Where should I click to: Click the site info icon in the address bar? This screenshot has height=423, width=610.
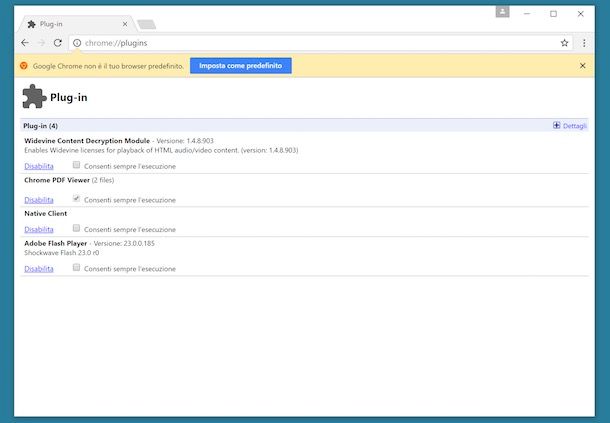77,43
